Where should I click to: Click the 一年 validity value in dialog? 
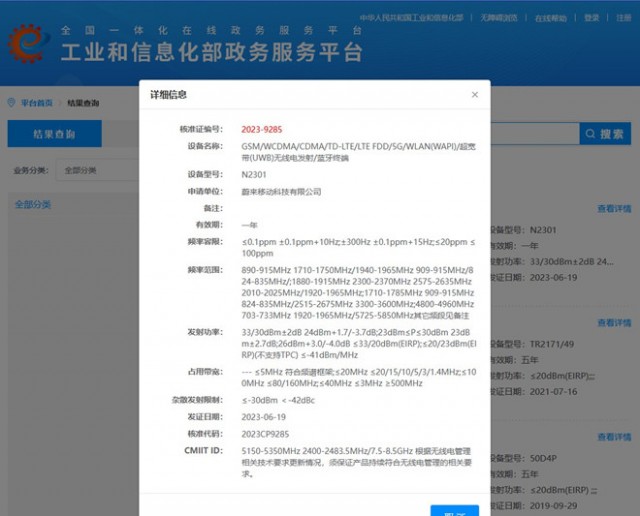(x=249, y=225)
